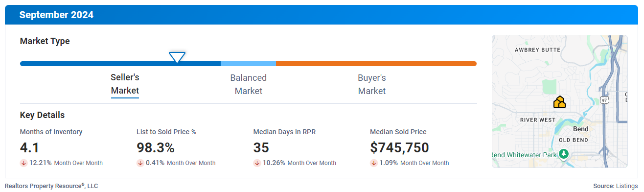The image size is (644, 192).
Task: Click the Bend Whitewater Park green pin
Action: (x=564, y=154)
